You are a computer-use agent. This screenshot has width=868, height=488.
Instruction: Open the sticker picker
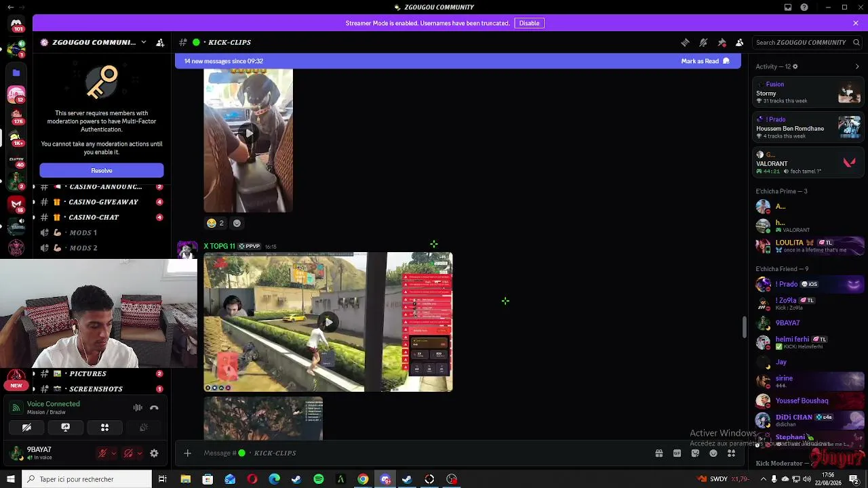pyautogui.click(x=695, y=453)
